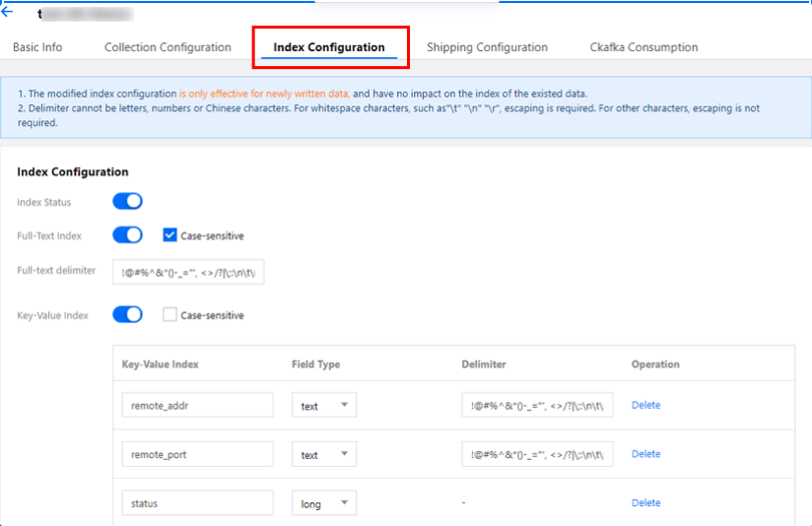Open field type dropdown for remote_addr
This screenshot has height=526, width=812.
pyautogui.click(x=324, y=406)
